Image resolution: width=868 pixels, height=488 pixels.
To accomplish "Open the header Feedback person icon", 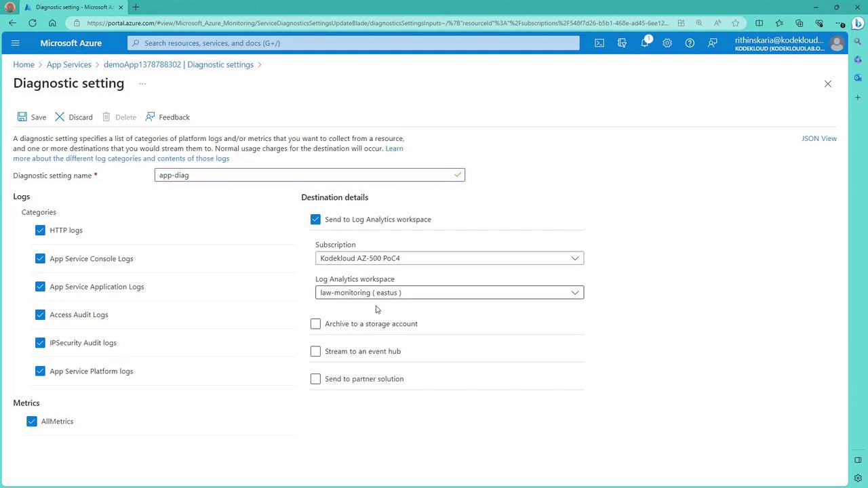I will (713, 43).
